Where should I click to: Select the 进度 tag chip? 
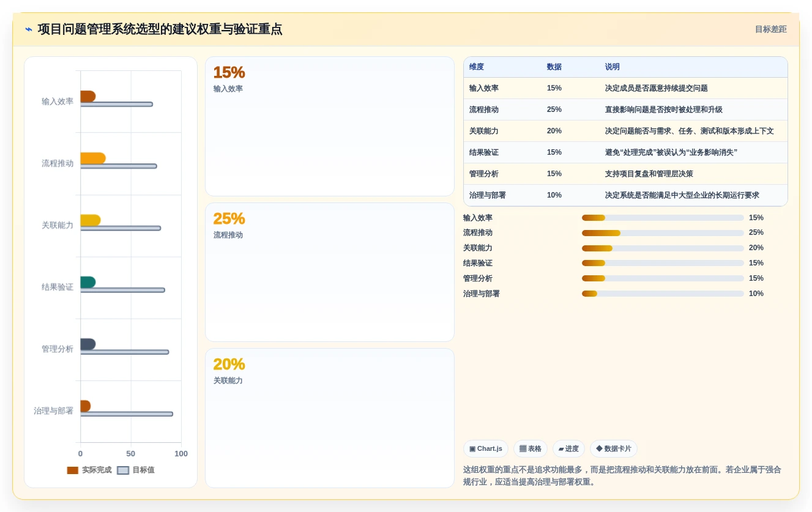(568, 448)
